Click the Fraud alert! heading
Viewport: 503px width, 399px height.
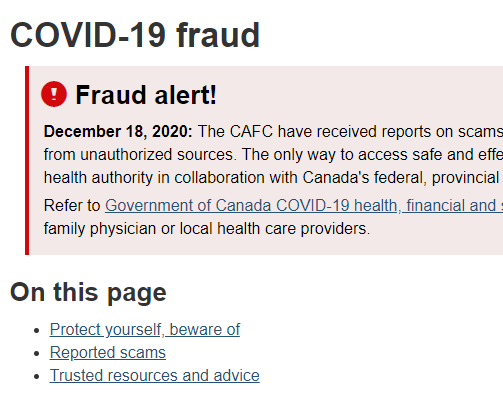[146, 95]
